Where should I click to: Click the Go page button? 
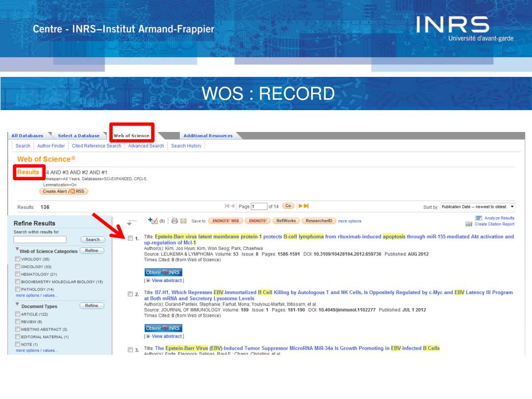coord(288,206)
